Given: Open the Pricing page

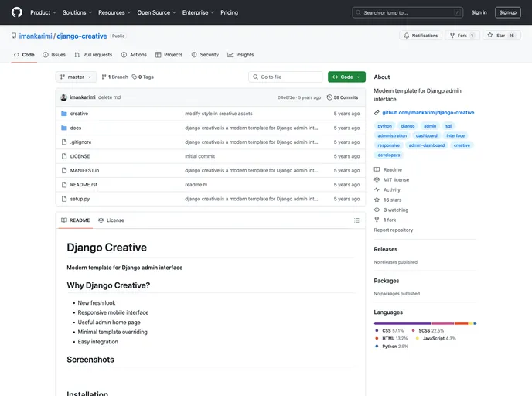Looking at the screenshot, I should 229,12.
